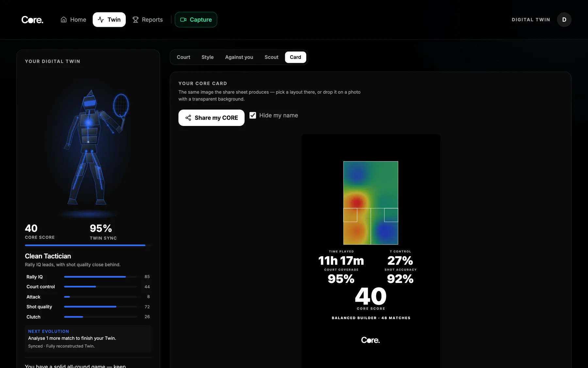Switch to the Court tab
The height and width of the screenshot is (368, 588).
183,57
